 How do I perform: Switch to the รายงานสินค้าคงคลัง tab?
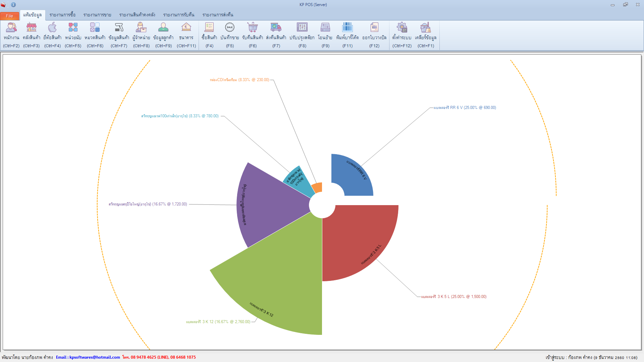(137, 15)
